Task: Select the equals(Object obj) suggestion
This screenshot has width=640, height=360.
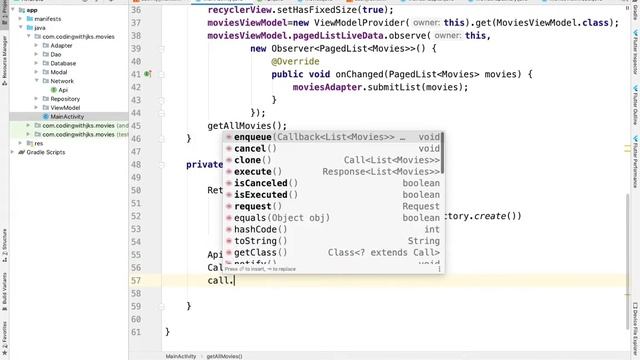Action: tap(332, 218)
